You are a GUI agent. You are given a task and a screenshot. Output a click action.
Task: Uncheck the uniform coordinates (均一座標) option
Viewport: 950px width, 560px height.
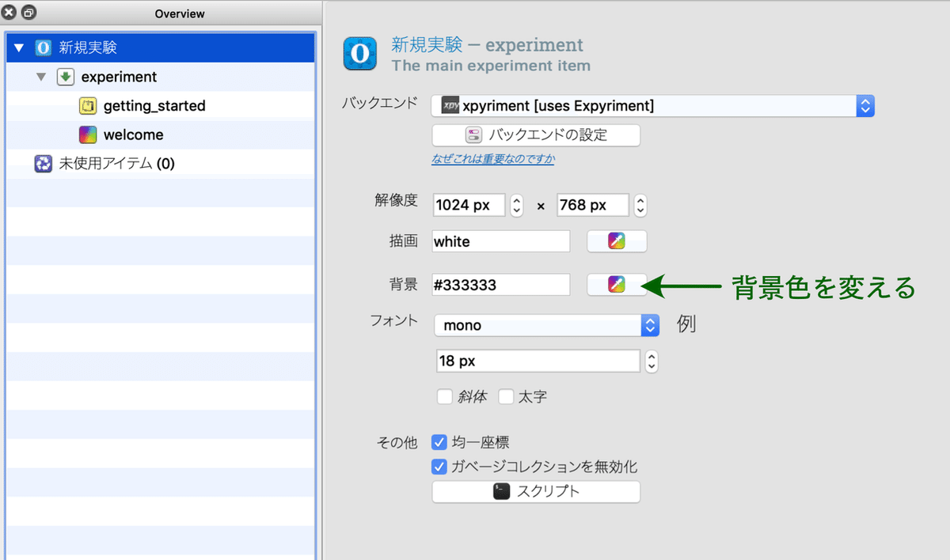[x=439, y=442]
